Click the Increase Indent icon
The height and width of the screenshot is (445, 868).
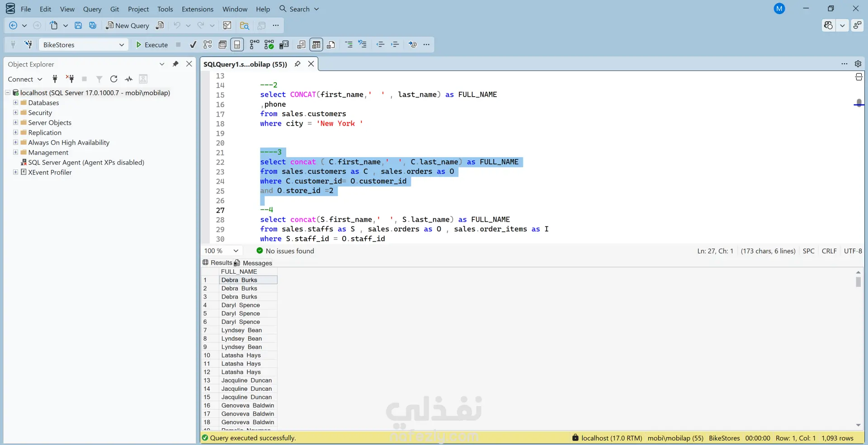pos(395,44)
